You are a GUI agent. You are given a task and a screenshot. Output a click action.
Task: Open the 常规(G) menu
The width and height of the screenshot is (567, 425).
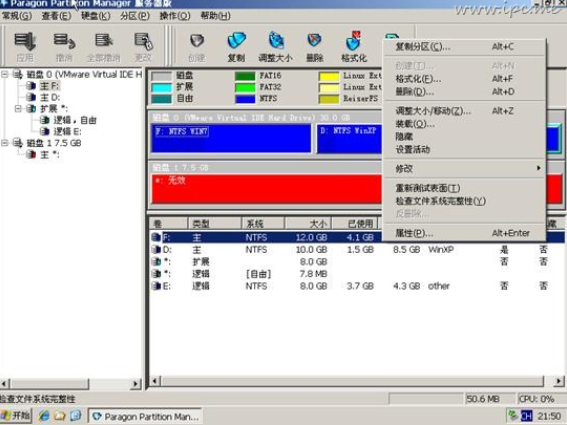pyautogui.click(x=17, y=16)
